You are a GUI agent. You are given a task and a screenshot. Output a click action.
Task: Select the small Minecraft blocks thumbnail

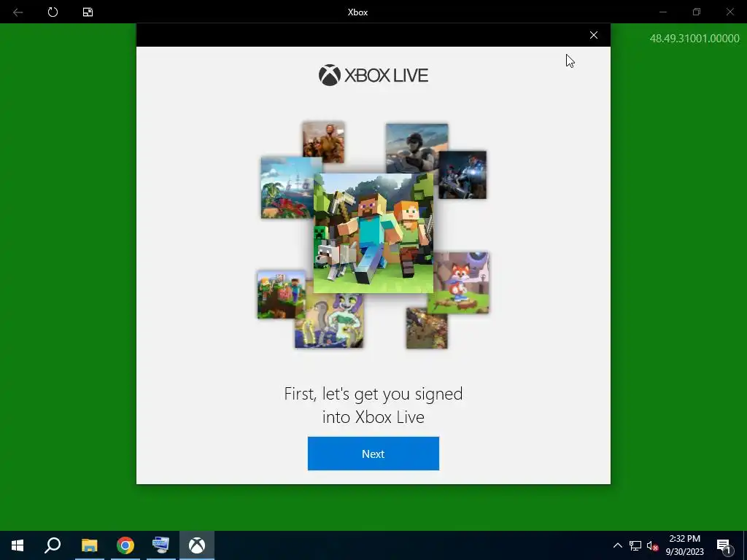point(281,295)
